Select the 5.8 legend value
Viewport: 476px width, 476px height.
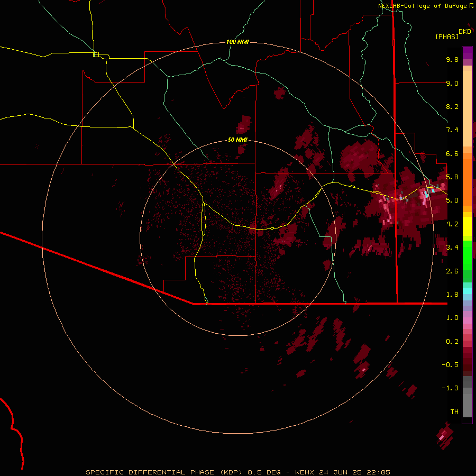pyautogui.click(x=452, y=177)
